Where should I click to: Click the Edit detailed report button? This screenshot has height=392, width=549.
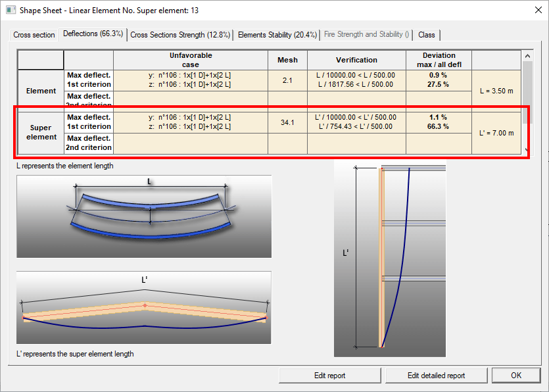436,376
